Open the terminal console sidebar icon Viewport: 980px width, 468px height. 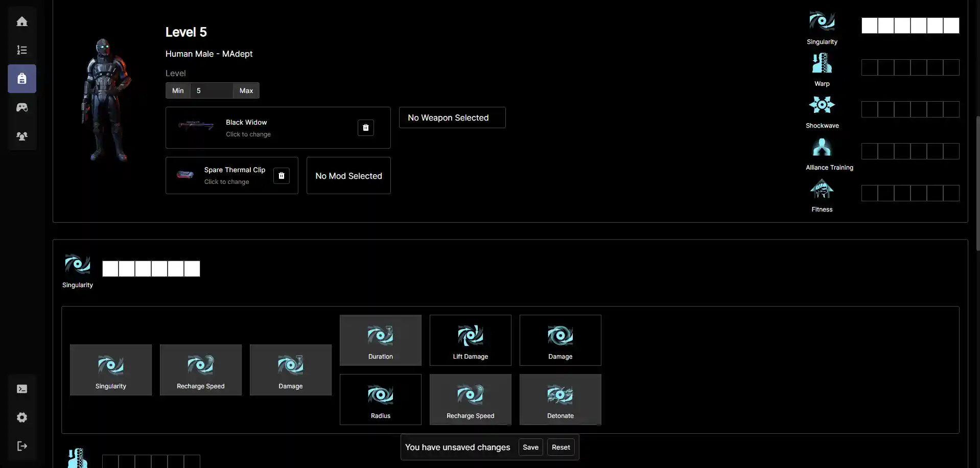(22, 389)
